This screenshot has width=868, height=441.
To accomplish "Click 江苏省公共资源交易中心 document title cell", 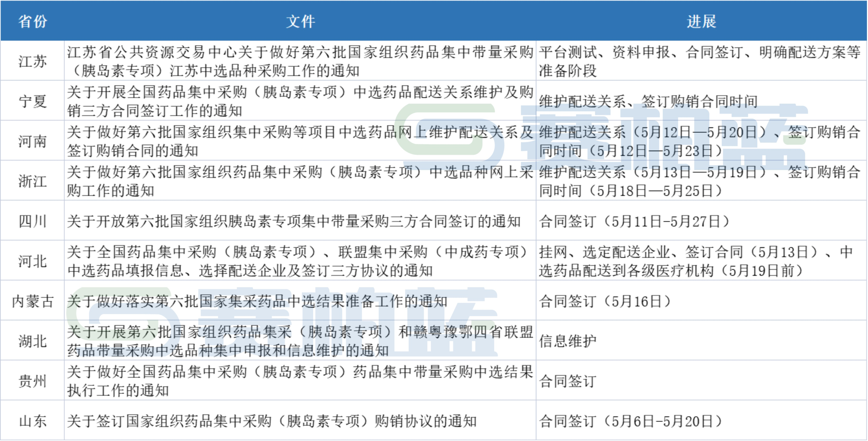I will click(x=300, y=61).
